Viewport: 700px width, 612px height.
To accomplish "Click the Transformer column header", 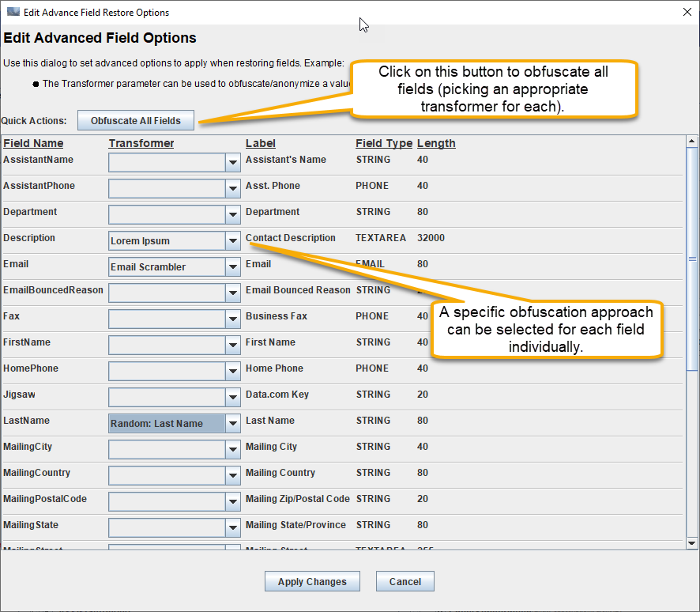I will tap(141, 143).
